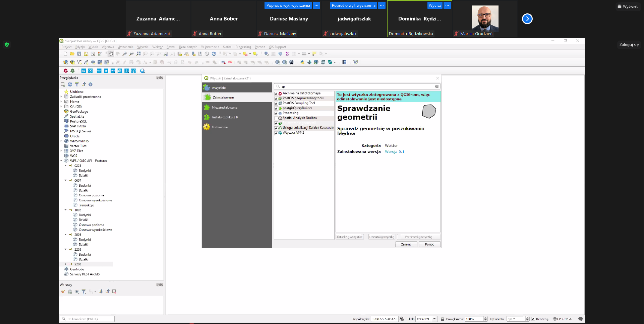The image size is (644, 324).
Task: Expand the 2208 tree node
Action: pos(66,264)
